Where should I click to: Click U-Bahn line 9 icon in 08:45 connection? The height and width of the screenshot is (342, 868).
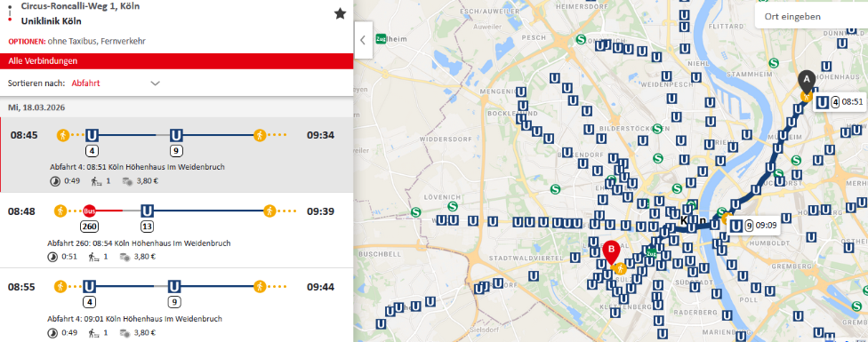(176, 135)
